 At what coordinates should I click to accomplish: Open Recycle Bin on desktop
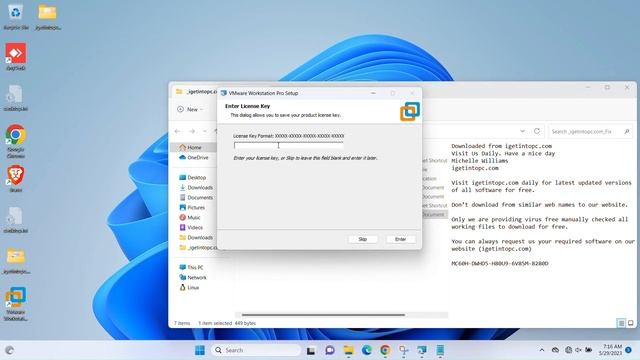[16, 16]
